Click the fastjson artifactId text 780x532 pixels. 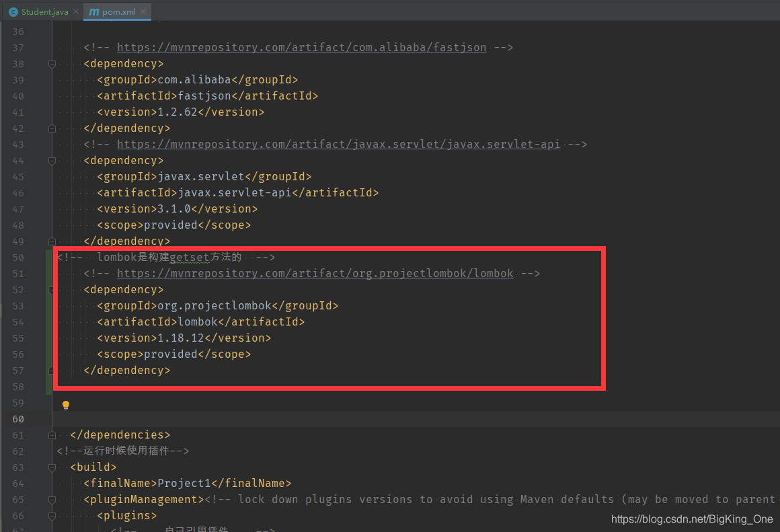[204, 96]
